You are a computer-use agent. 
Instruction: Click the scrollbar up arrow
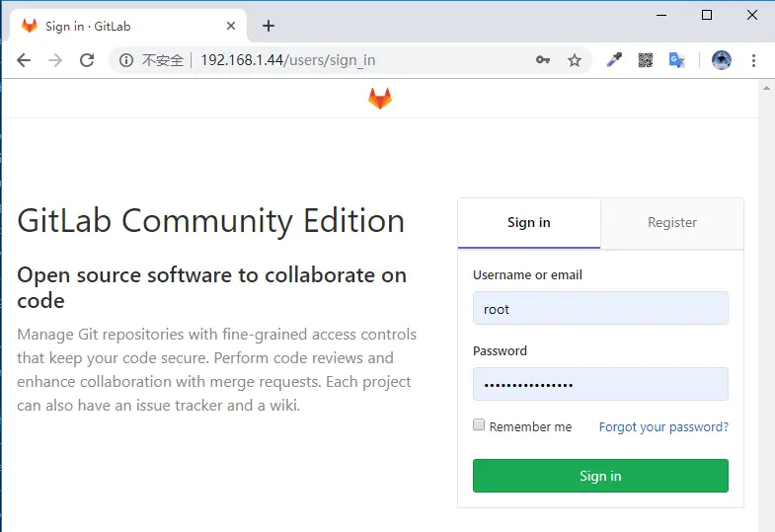point(766,89)
